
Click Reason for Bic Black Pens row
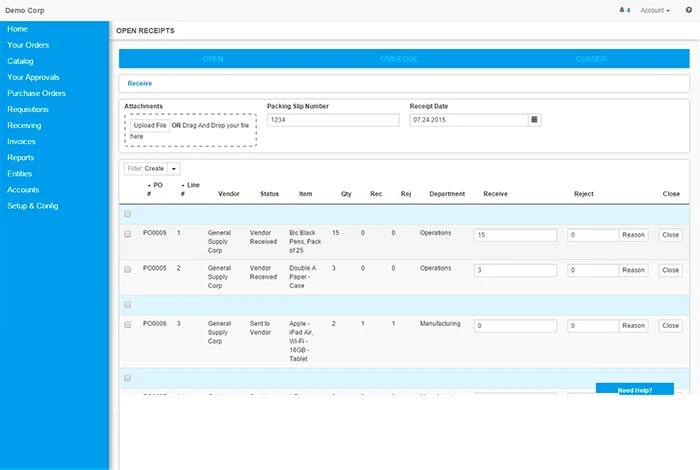pos(633,235)
